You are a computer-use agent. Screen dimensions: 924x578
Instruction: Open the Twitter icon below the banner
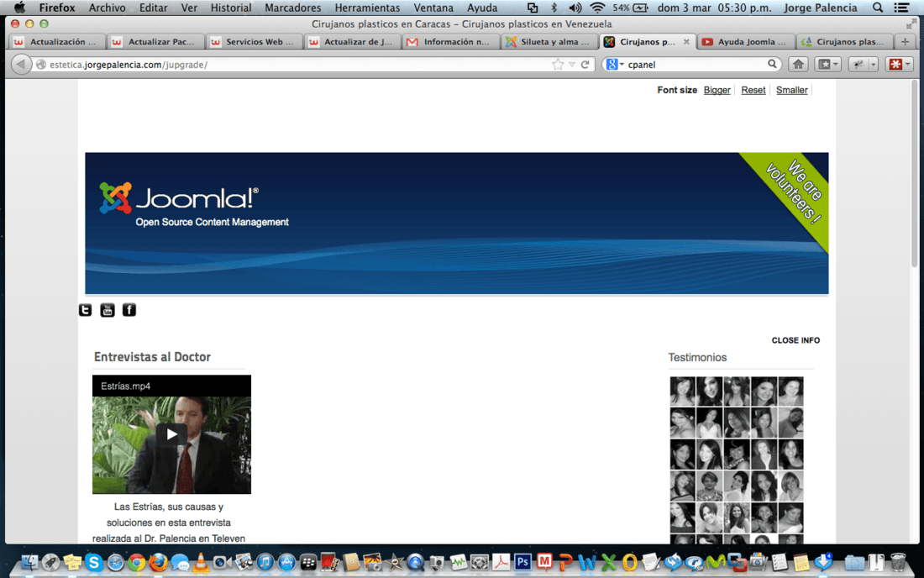coord(86,310)
